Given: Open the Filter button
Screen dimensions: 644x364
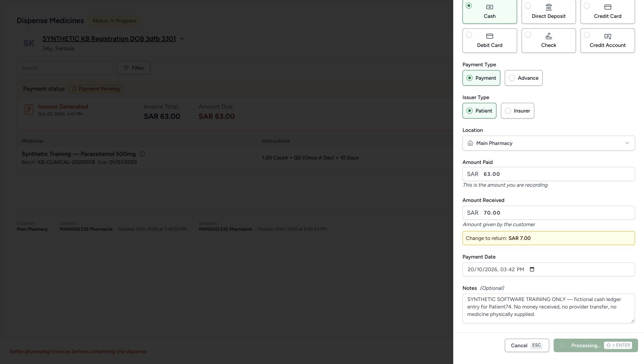Looking at the screenshot, I should tap(133, 68).
